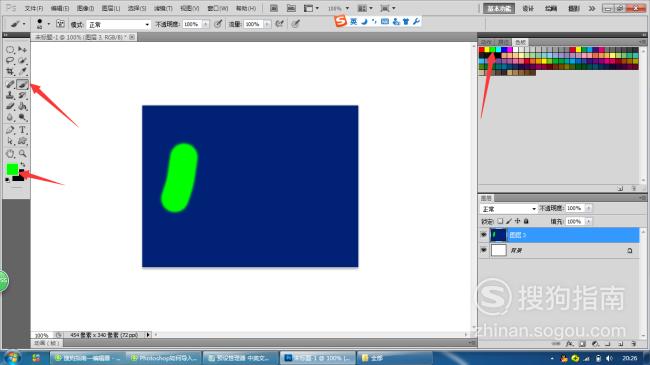Open the brush blending mode dropdown 正常
The width and height of the screenshot is (650, 365).
pyautogui.click(x=119, y=24)
